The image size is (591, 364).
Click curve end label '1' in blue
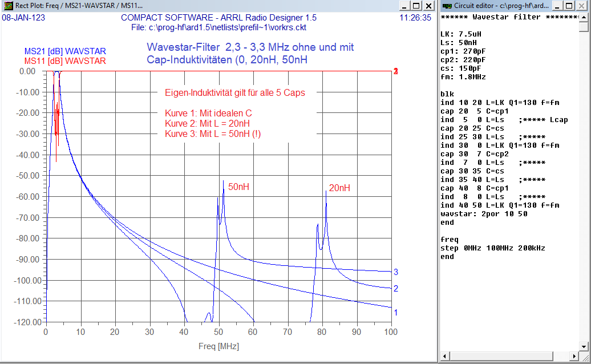pyautogui.click(x=396, y=313)
